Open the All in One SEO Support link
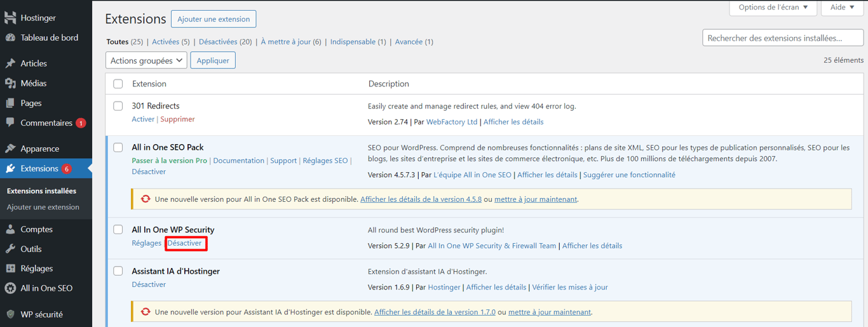The width and height of the screenshot is (868, 327). [x=283, y=161]
